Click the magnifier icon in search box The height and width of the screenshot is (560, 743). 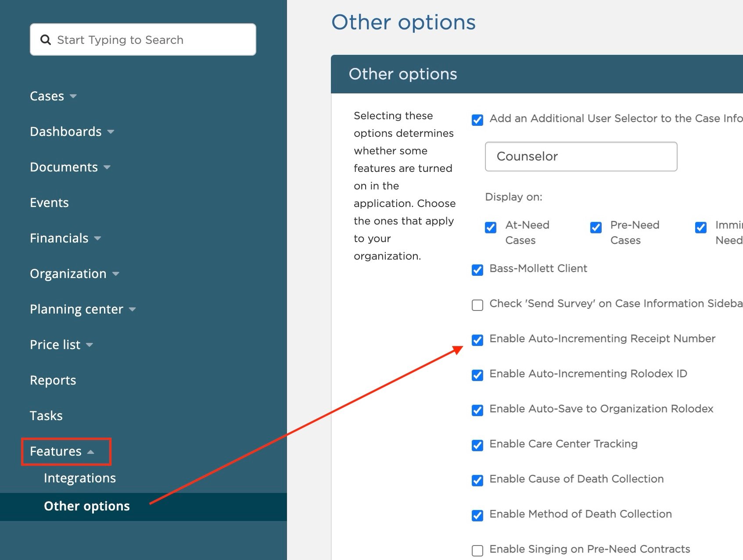[46, 40]
